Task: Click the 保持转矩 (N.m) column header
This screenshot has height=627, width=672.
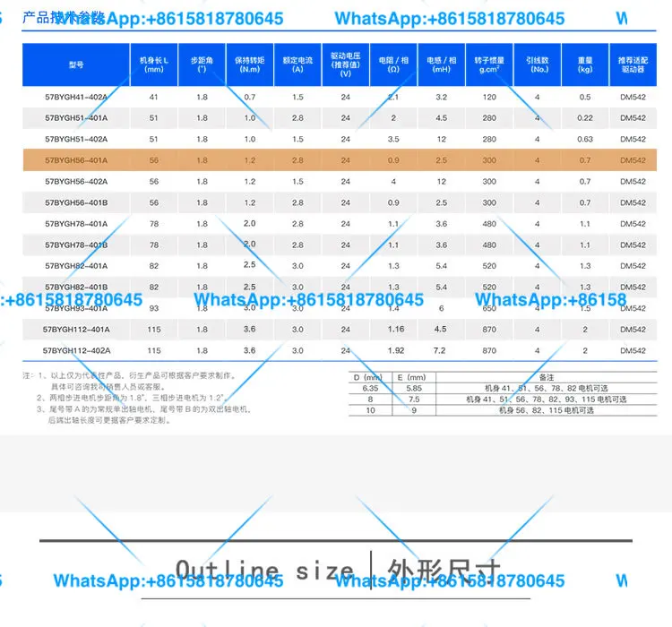Action: tap(250, 64)
